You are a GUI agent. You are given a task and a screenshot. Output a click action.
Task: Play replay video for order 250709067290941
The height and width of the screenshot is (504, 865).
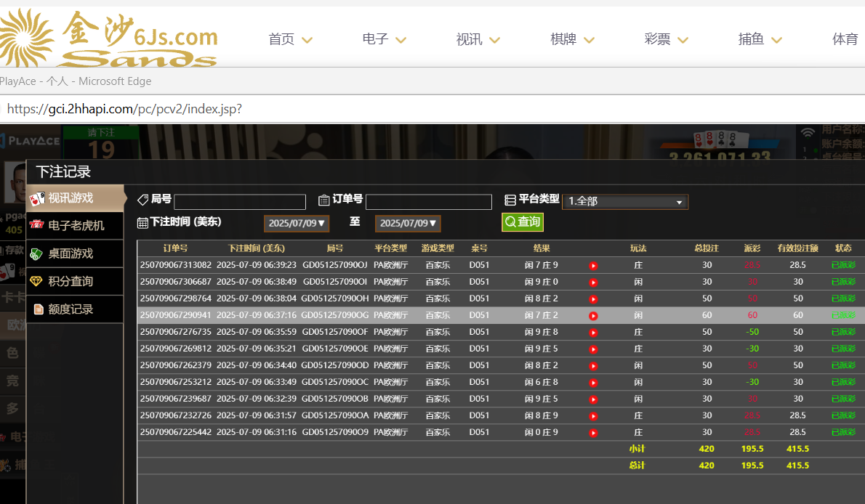coord(593,316)
